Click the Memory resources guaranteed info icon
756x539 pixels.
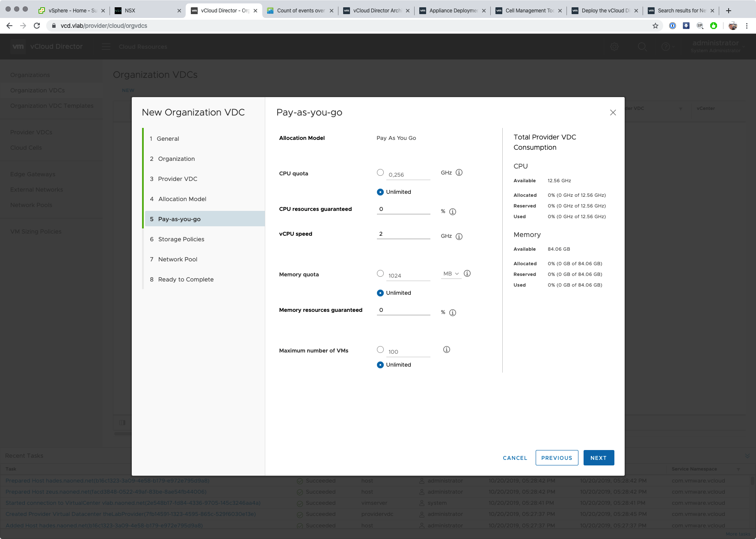452,313
